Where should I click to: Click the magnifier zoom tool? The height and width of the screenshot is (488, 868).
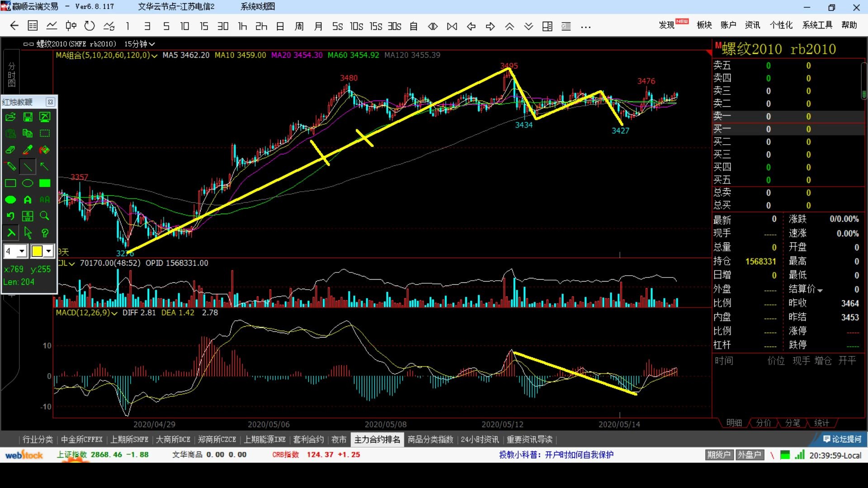[45, 216]
